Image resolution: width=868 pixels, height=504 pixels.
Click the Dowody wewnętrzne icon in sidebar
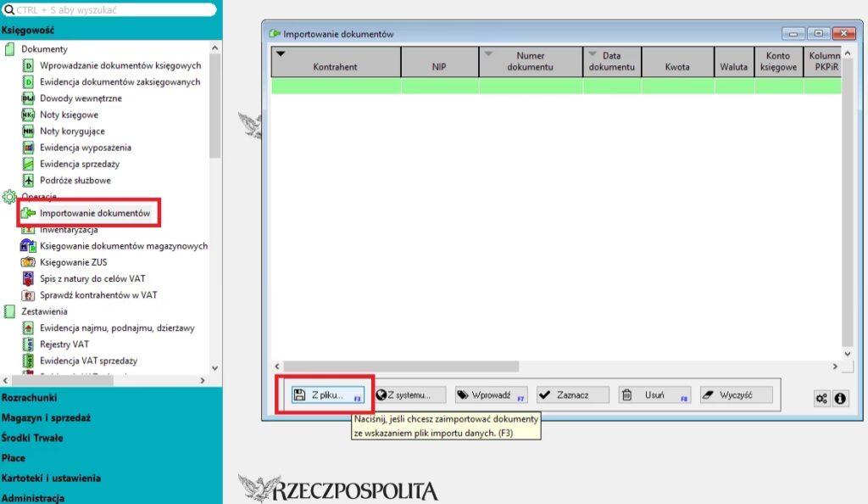tap(28, 98)
